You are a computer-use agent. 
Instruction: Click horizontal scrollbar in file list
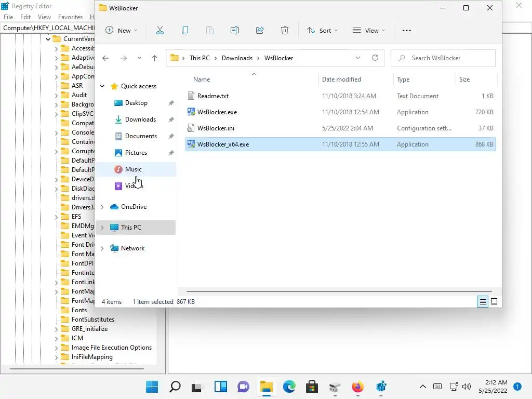(339, 291)
